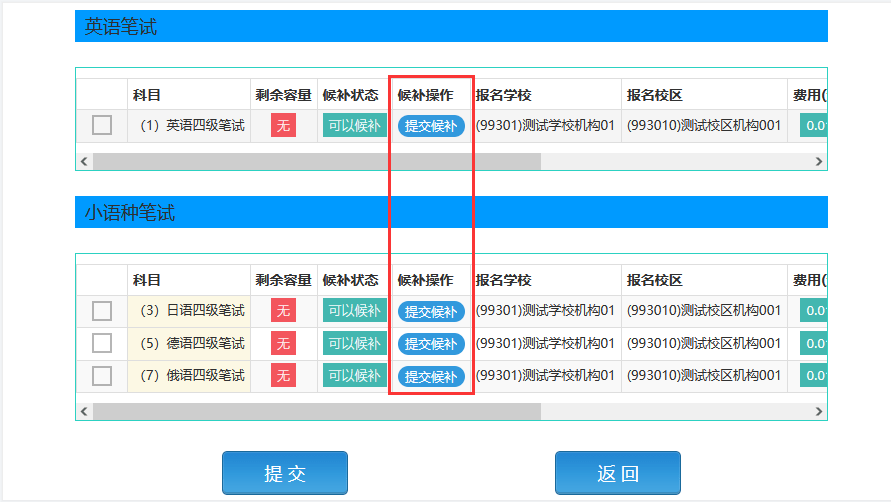Screen dimensions: 891x502
Task: Click the 小语种笔试 section header
Action: (451, 212)
